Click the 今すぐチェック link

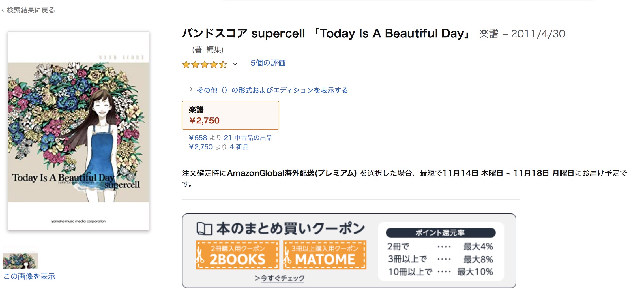coord(280,278)
